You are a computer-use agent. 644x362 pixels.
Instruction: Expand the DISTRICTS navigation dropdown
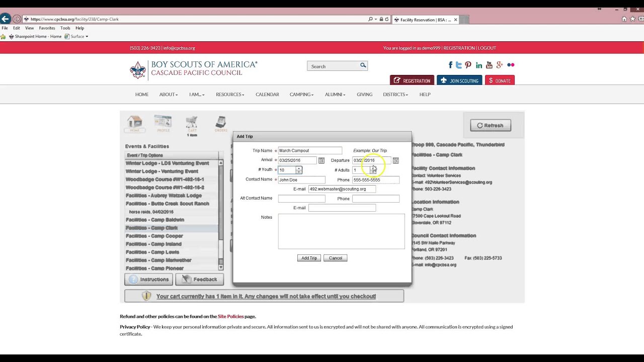[x=395, y=95]
